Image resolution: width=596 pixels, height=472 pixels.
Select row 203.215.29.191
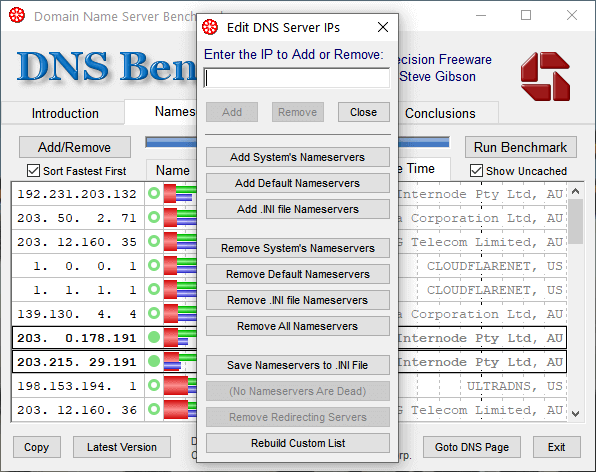pyautogui.click(x=77, y=361)
